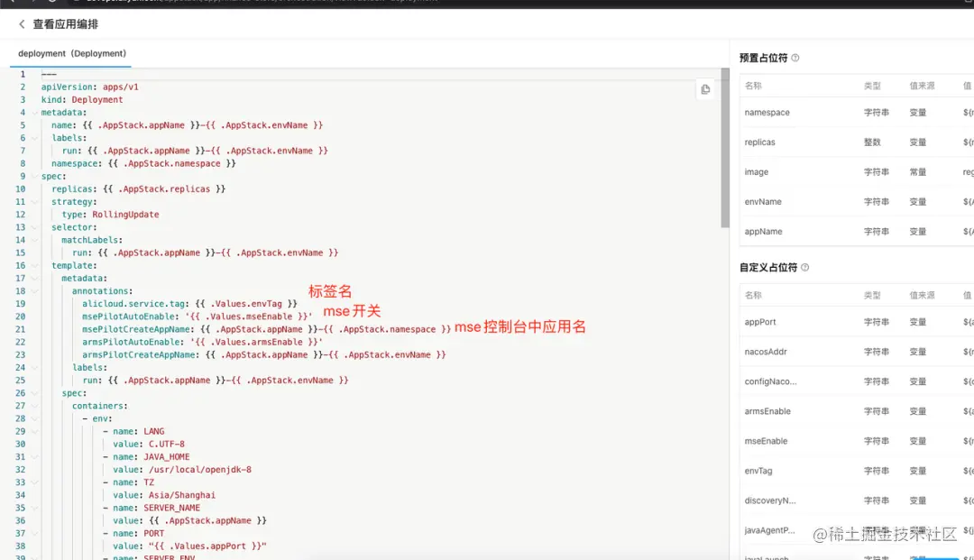Collapse the metadata block at line 4
The height and width of the screenshot is (560, 974).
click(35, 113)
